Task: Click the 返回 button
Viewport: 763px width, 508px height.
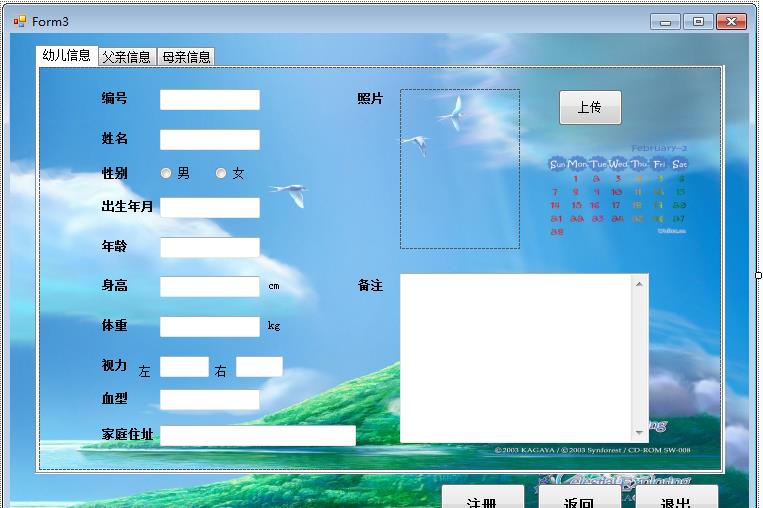Action: [x=580, y=497]
